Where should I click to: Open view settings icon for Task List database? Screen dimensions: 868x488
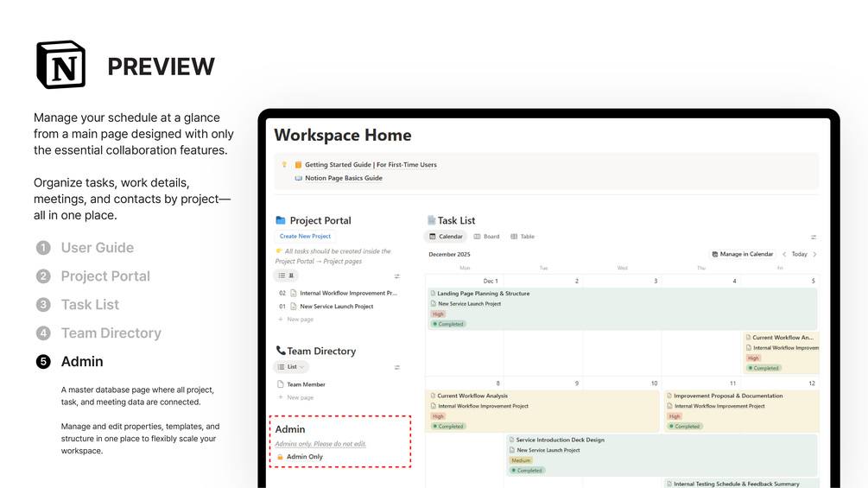[814, 238]
